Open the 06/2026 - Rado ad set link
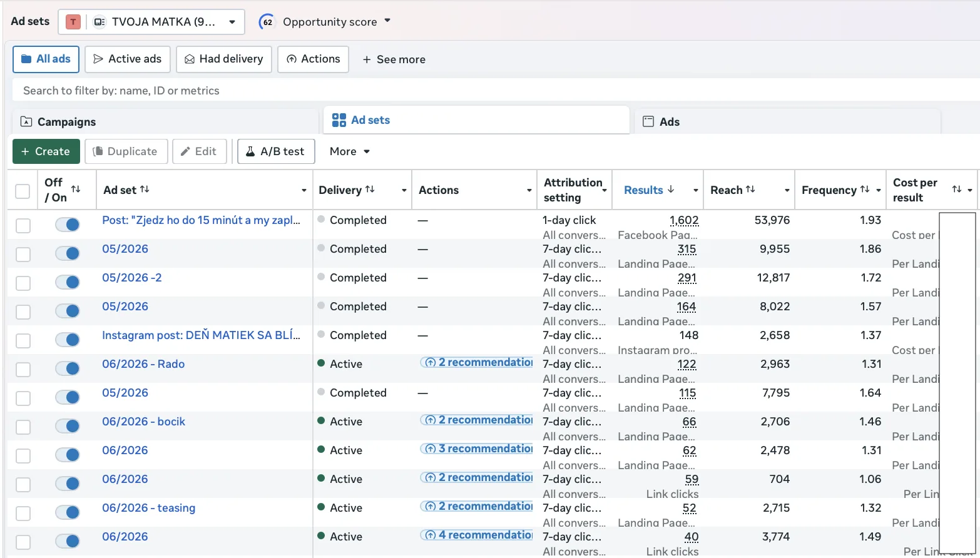 143,364
